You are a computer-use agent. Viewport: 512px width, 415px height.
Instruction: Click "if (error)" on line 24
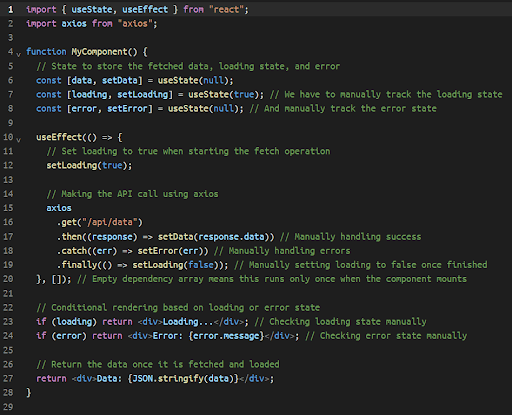[61, 336]
